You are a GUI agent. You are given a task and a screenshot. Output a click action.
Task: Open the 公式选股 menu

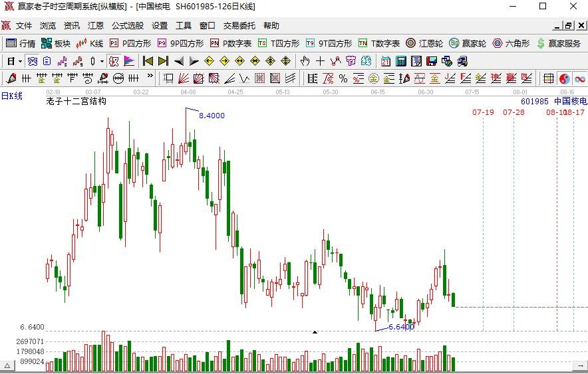128,26
